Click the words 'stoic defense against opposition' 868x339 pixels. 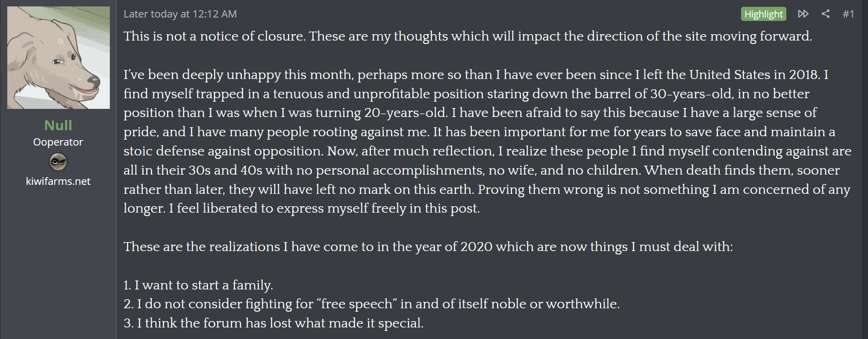click(223, 151)
